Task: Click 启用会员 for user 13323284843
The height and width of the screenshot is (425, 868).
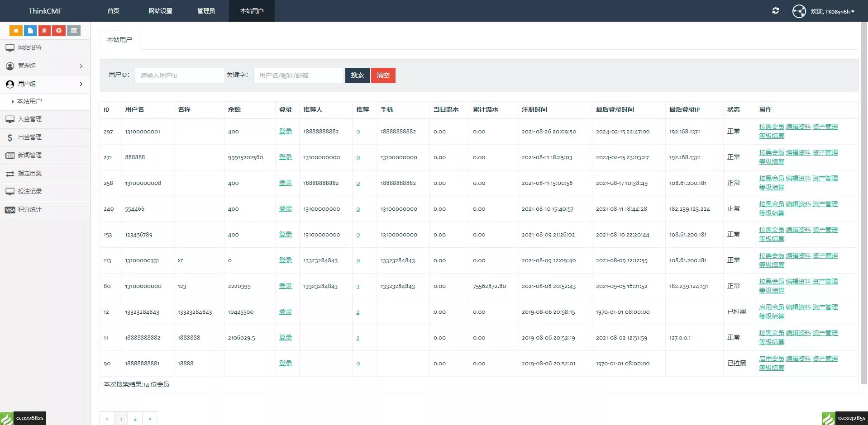Action: [x=771, y=307]
